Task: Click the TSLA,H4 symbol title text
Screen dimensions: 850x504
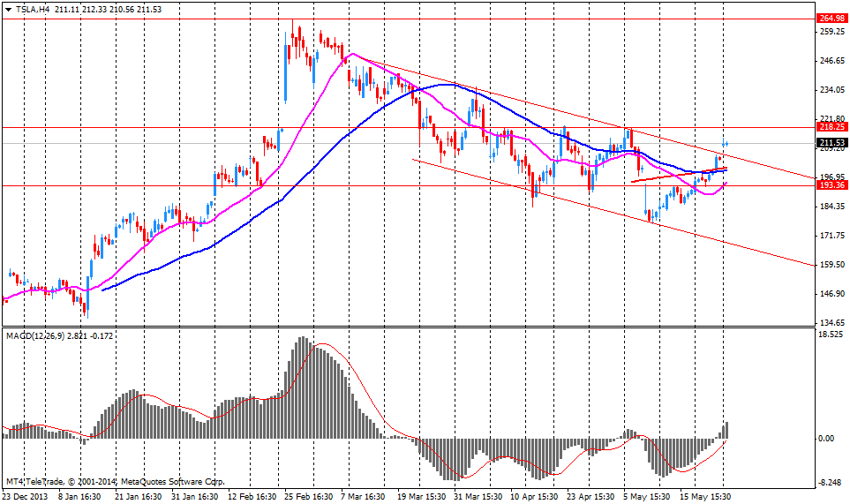Action: pyautogui.click(x=32, y=9)
